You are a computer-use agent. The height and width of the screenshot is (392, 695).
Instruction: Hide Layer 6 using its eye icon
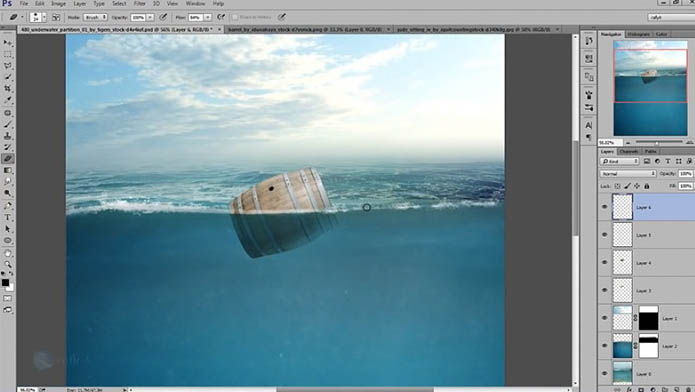[x=605, y=207]
